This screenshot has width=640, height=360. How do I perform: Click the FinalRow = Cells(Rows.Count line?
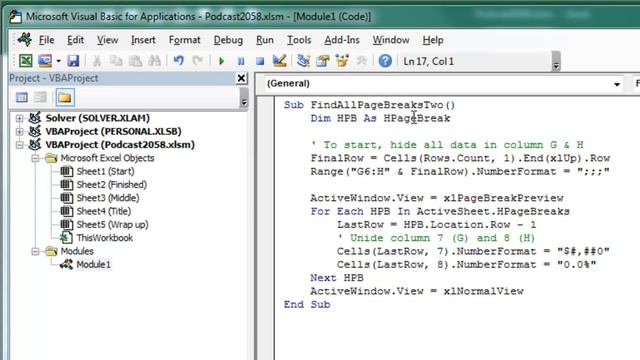[460, 158]
